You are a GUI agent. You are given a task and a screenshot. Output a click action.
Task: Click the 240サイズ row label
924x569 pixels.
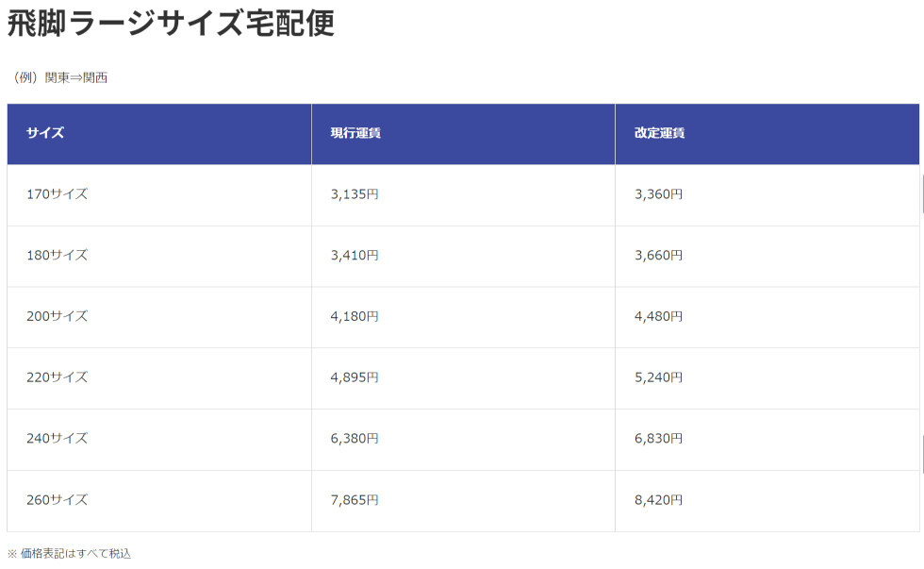57,439
